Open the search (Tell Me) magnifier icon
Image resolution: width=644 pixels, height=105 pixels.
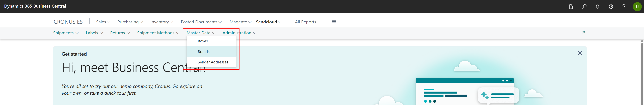584,7
